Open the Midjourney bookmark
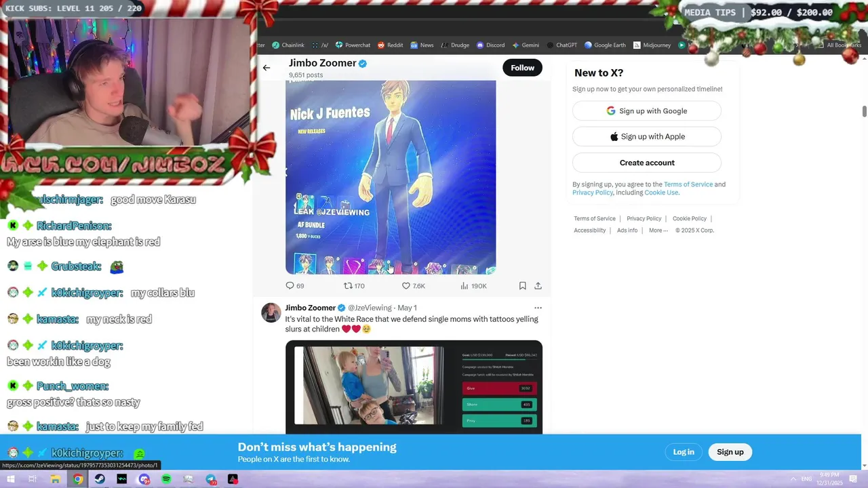The height and width of the screenshot is (488, 868). click(x=652, y=45)
